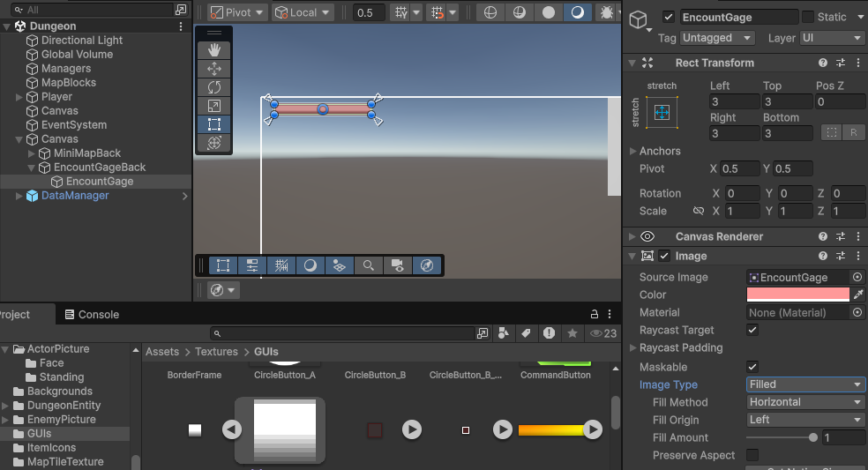Viewport: 868px width, 470px height.
Task: Select the Hand view tool
Action: pyautogui.click(x=213, y=50)
